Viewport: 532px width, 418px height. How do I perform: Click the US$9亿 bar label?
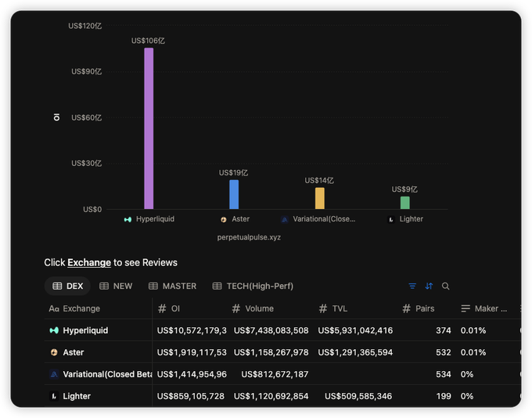pos(404,189)
